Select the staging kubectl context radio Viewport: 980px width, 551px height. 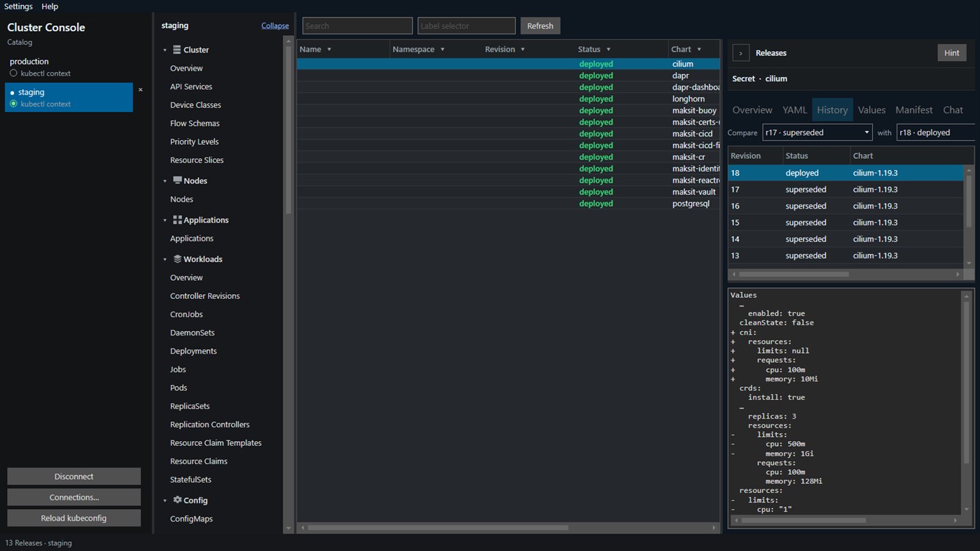pyautogui.click(x=13, y=104)
